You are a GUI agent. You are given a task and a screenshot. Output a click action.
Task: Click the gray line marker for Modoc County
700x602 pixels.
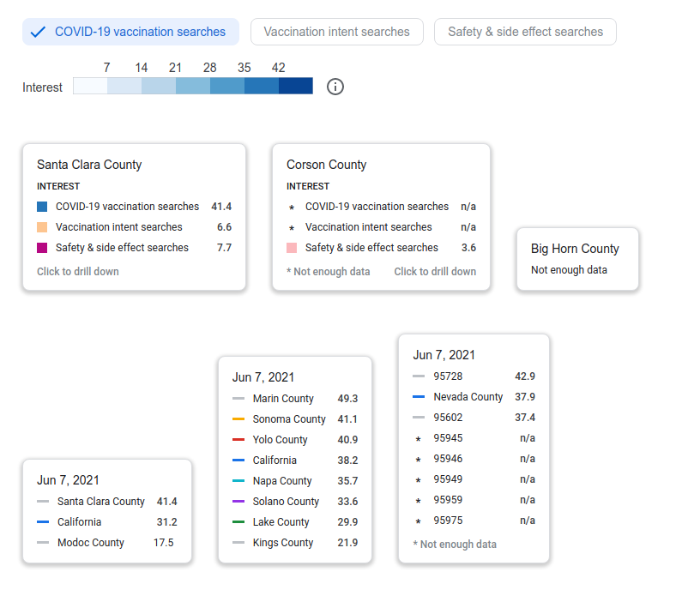point(43,543)
